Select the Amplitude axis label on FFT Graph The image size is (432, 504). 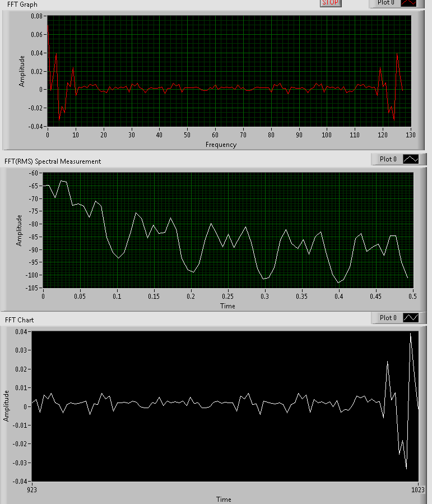pyautogui.click(x=21, y=71)
